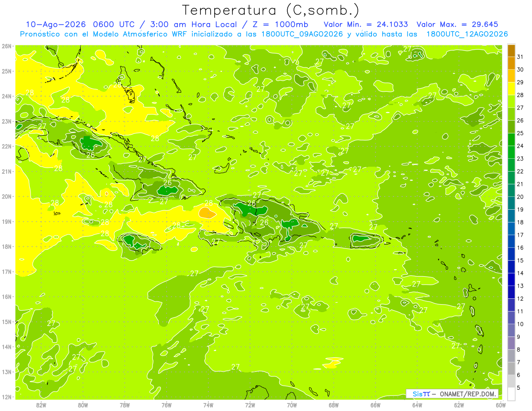The image size is (532, 411).
Task: Click the colorbar label '29'
Action: (x=520, y=82)
